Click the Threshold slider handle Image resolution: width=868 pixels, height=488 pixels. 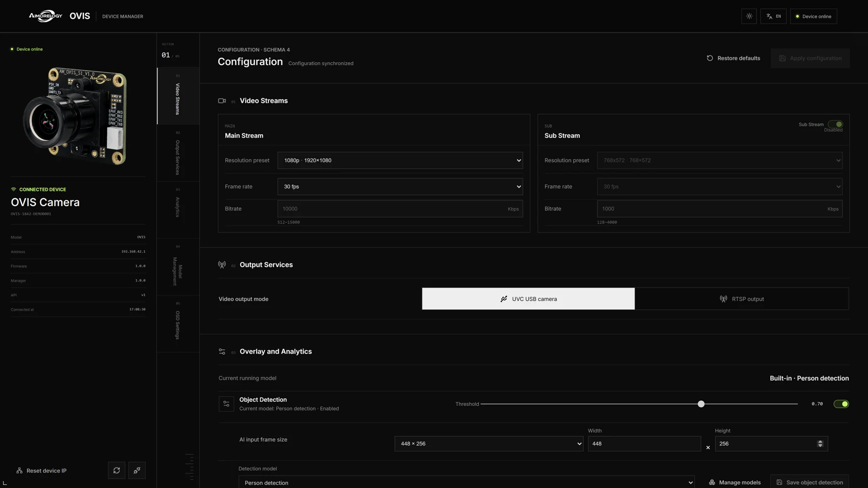pyautogui.click(x=701, y=404)
